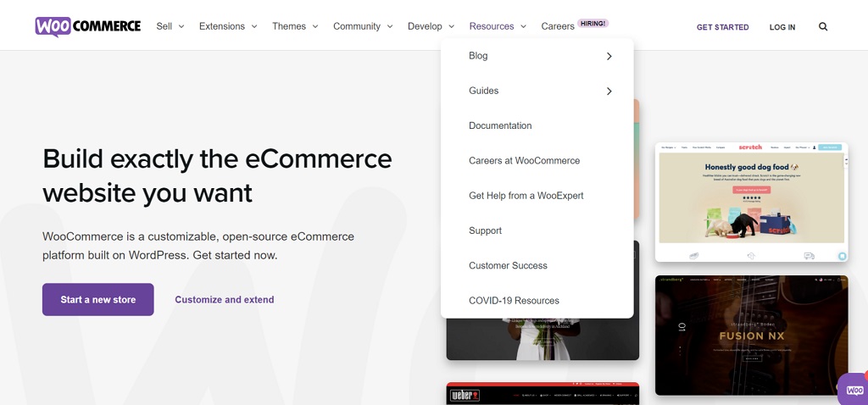
Task: Click the headline Build exactly the eCommerce
Action: 217,158
